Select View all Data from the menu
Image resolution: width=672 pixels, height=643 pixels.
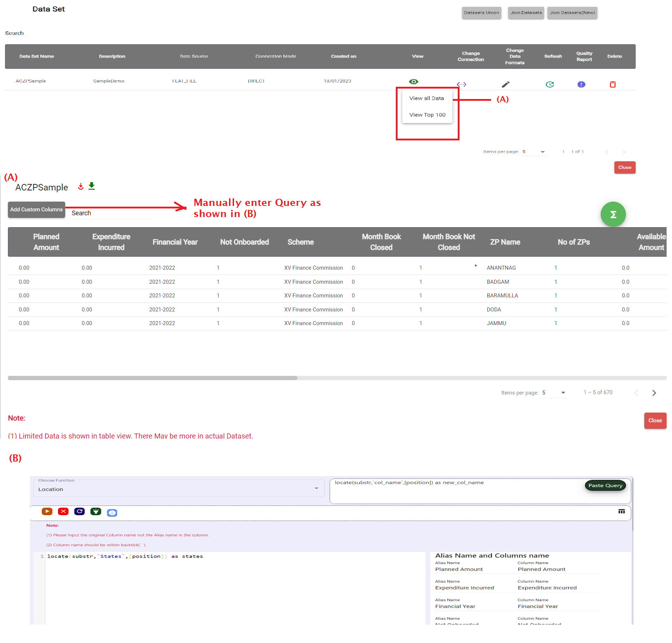pos(426,98)
